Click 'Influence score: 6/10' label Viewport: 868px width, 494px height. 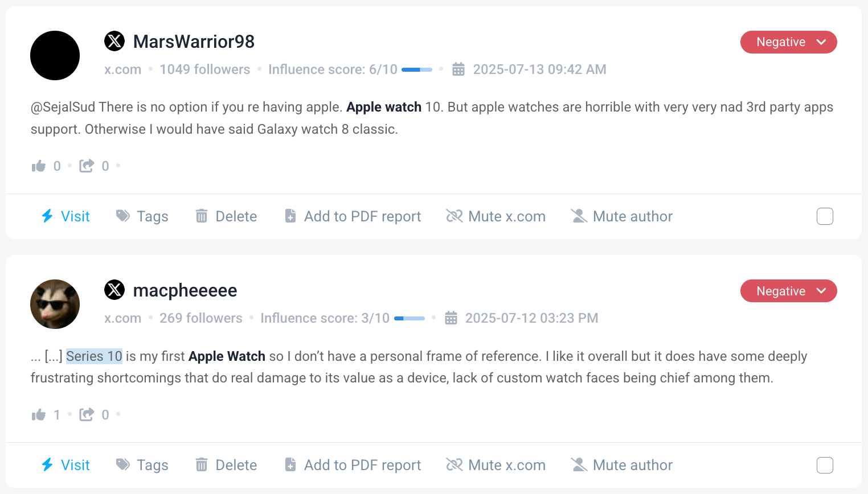[333, 69]
